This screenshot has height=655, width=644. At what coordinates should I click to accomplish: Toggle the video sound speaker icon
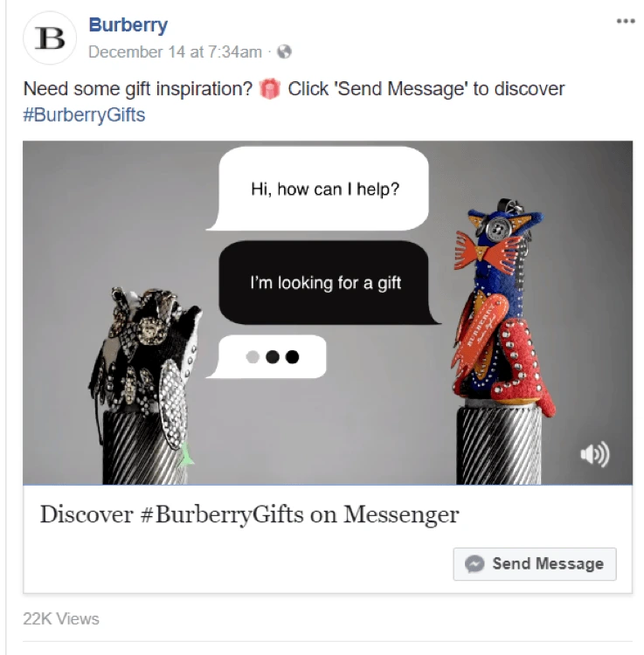tap(595, 453)
